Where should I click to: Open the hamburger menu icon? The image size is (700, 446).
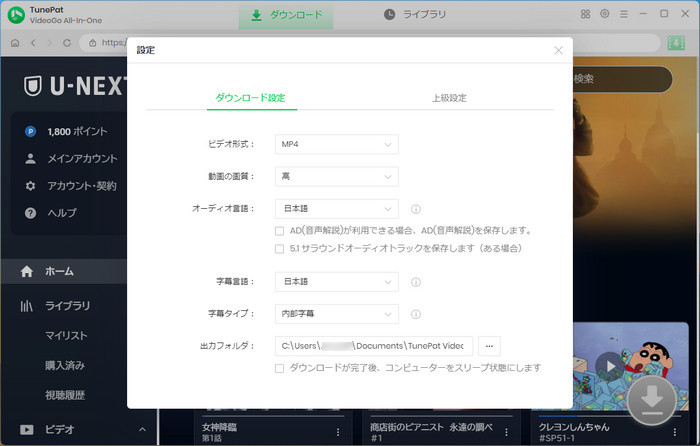point(624,14)
